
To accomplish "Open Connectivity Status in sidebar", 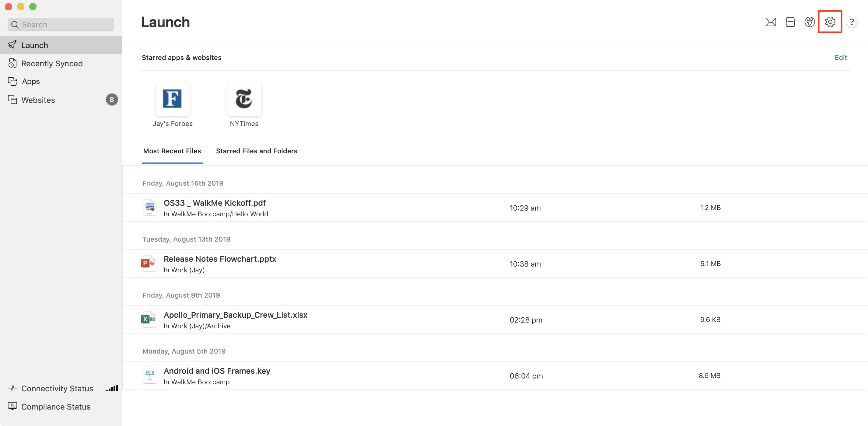I will [57, 388].
